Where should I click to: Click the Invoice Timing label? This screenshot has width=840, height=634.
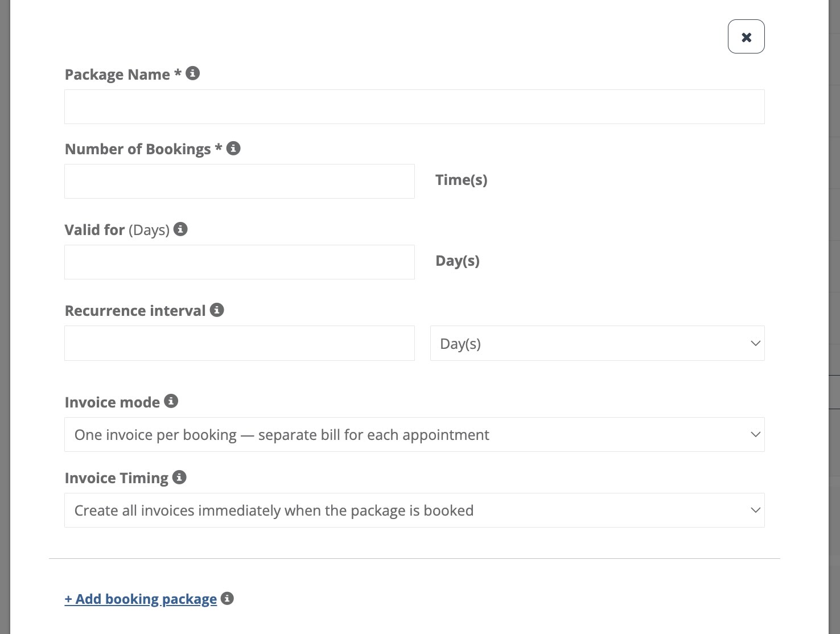click(117, 478)
